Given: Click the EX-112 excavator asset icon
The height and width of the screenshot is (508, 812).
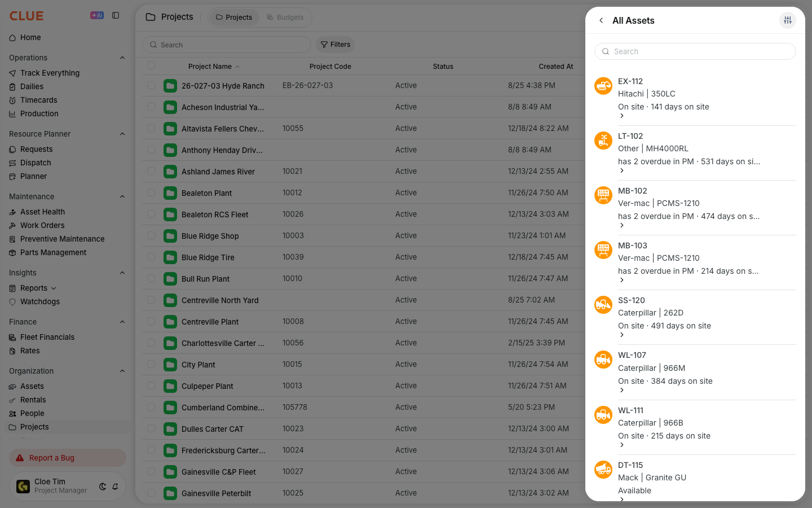Looking at the screenshot, I should tap(603, 86).
